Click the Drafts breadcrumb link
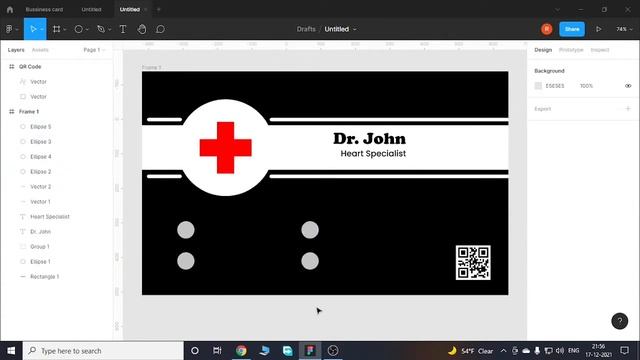Screen dimensions: 640x360 (x=306, y=29)
